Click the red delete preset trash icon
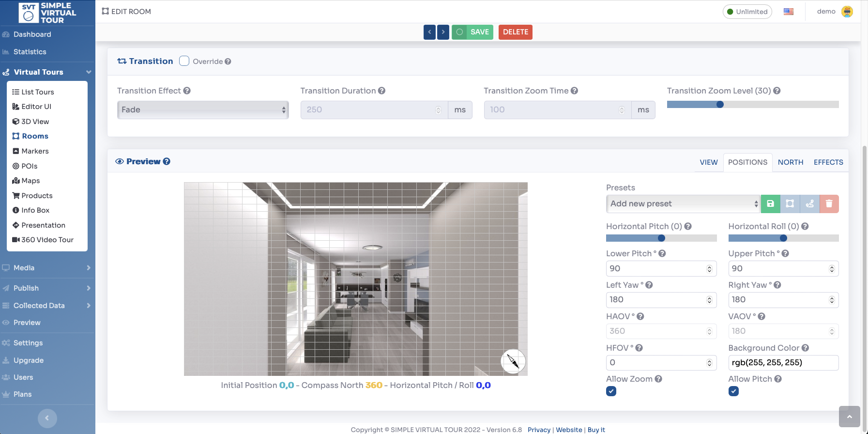The height and width of the screenshot is (434, 868). click(x=829, y=204)
